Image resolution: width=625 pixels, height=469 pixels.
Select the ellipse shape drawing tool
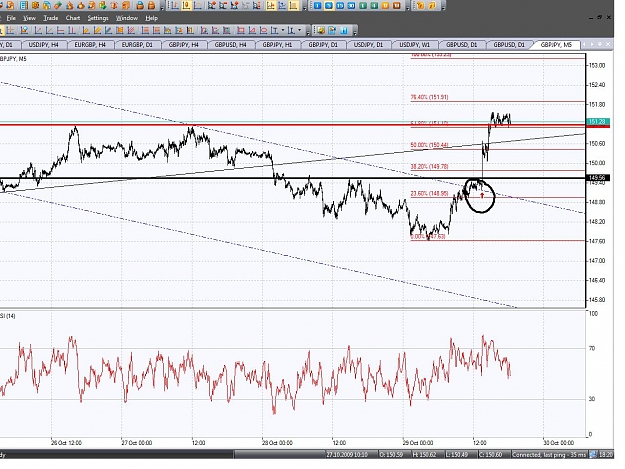pos(263,30)
